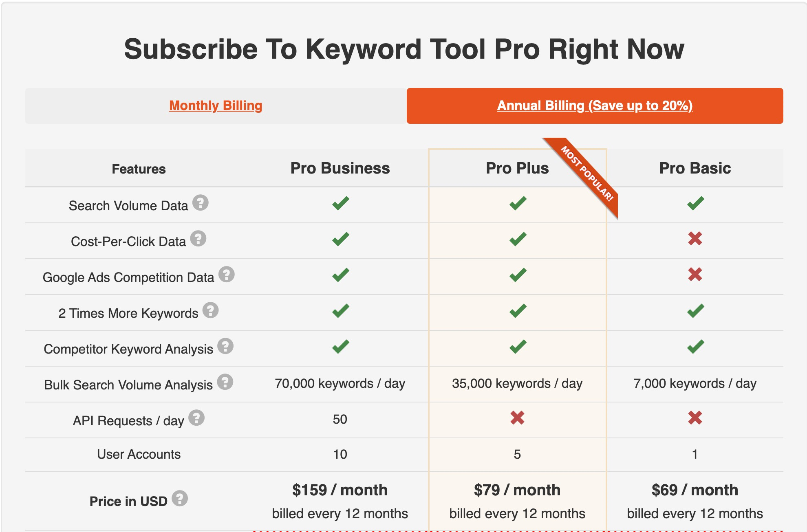Click the Pro Business column heading
This screenshot has height=532, width=807.
[340, 168]
